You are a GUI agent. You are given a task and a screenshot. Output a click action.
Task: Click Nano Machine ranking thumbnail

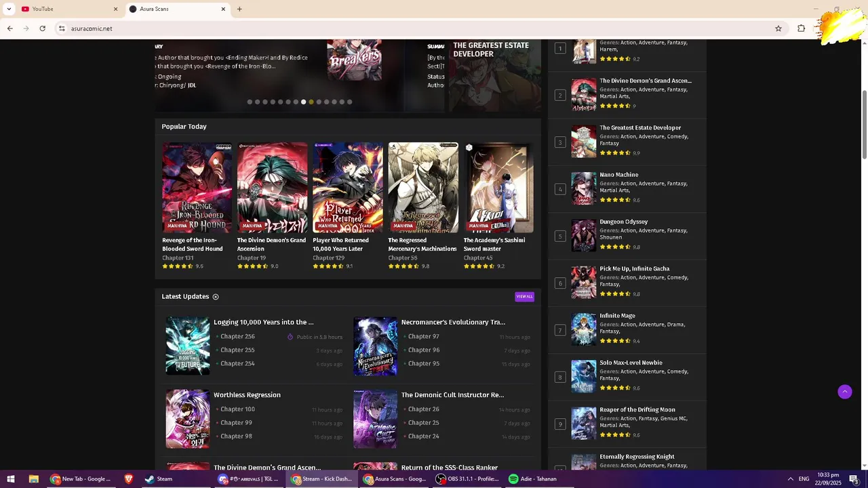(583, 188)
